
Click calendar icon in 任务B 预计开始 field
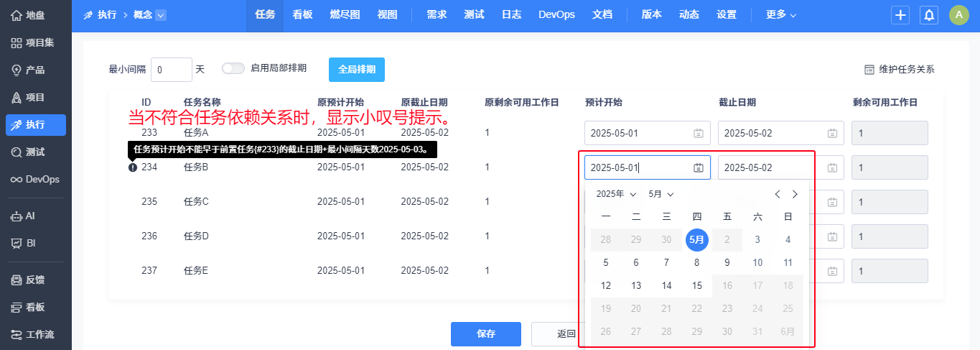699,167
